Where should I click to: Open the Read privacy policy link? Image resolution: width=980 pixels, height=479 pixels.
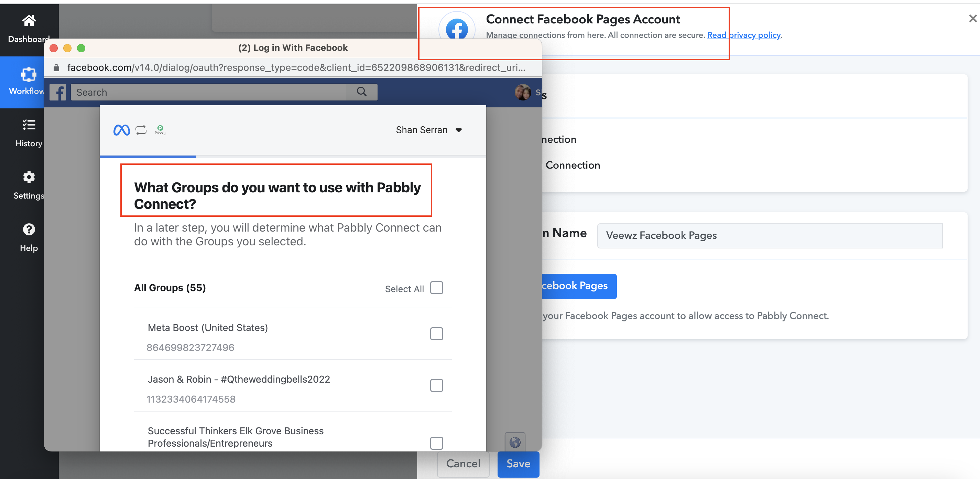click(744, 35)
